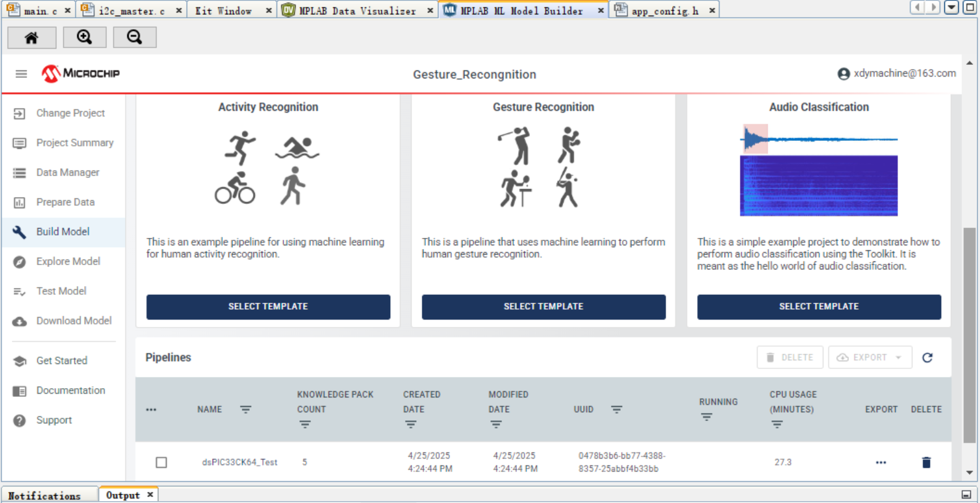
Task: Open Documentation in sidebar
Action: point(64,391)
